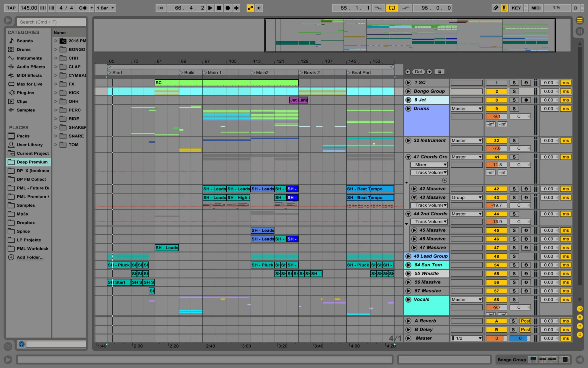Toggle Lock Envelopes icon
Screen dimensions: 588x368
(x=439, y=72)
